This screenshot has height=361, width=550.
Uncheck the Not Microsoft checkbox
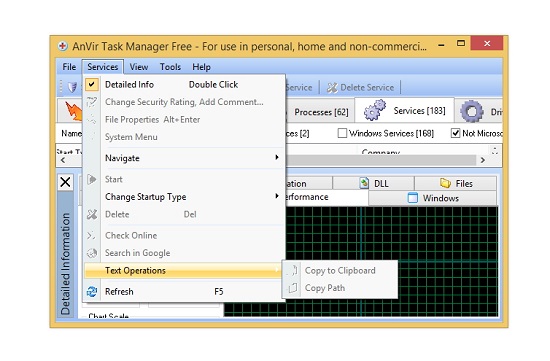tap(455, 133)
